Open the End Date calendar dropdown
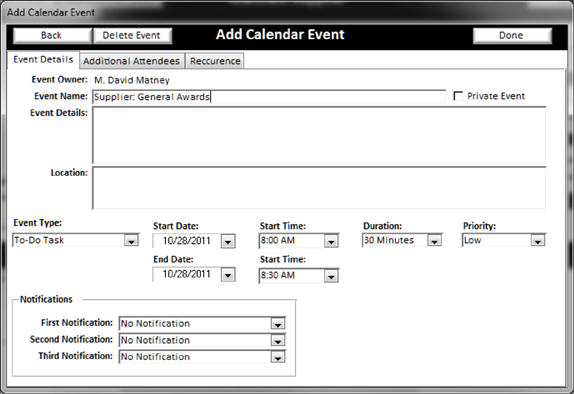This screenshot has height=394, width=574. coord(228,275)
